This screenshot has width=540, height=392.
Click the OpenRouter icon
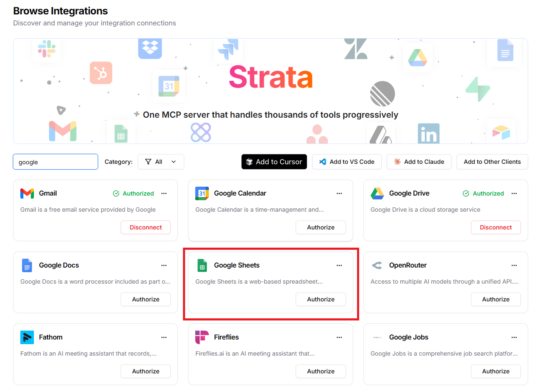(x=377, y=265)
